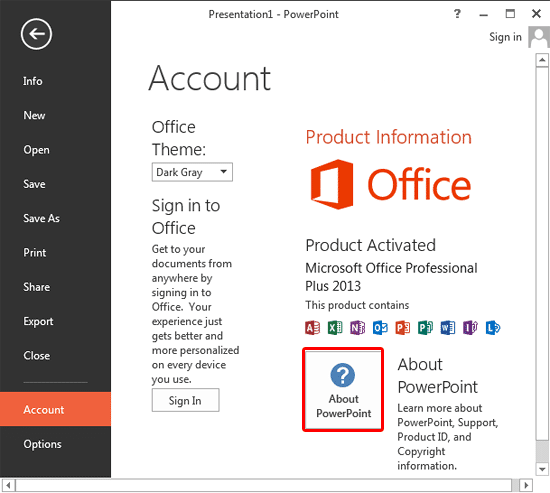The height and width of the screenshot is (493, 550).
Task: Open the Office Theme dropdown
Action: coord(192,172)
